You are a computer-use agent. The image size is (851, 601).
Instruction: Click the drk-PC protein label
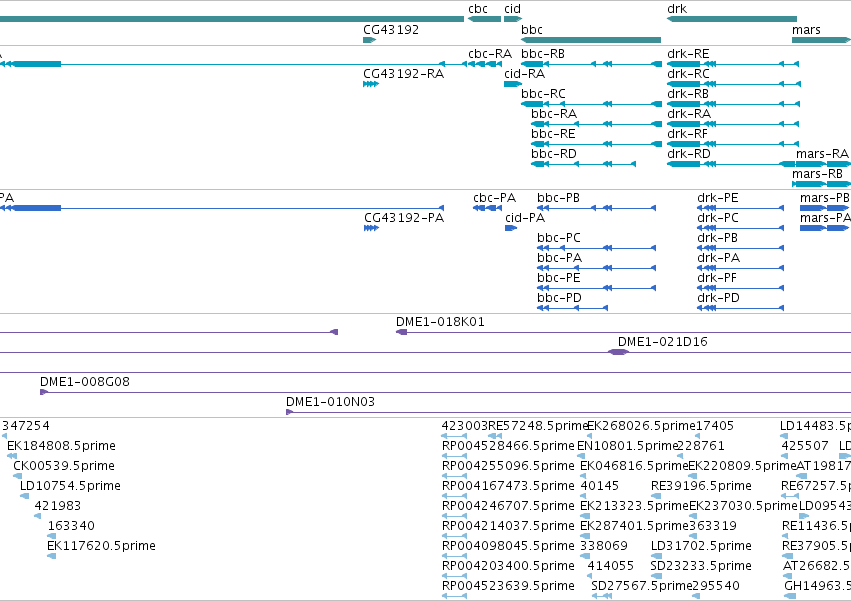point(717,218)
